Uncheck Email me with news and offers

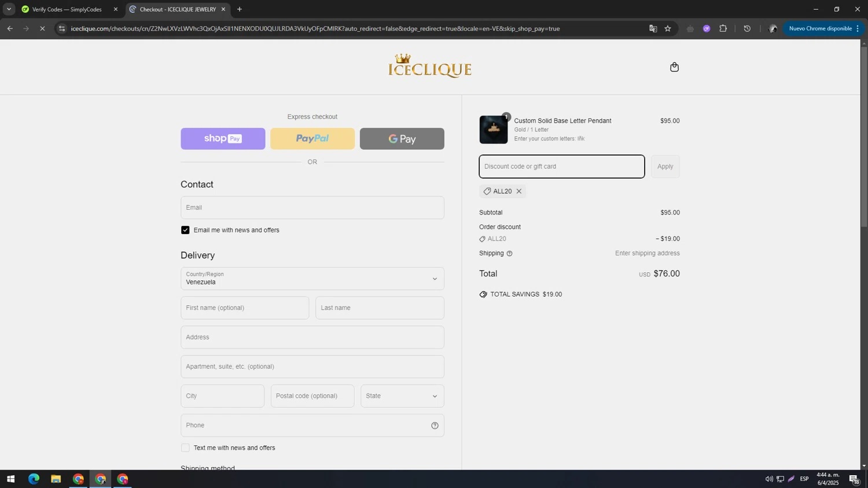(185, 230)
